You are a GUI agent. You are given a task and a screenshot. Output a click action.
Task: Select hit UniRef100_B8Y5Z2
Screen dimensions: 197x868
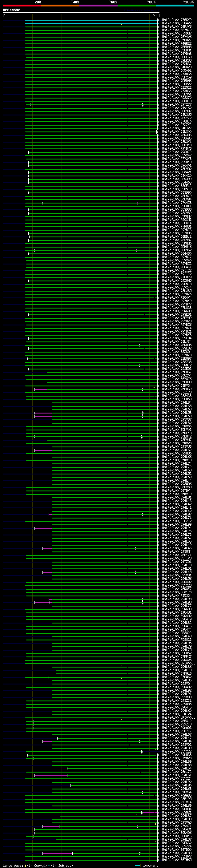pos(176,30)
